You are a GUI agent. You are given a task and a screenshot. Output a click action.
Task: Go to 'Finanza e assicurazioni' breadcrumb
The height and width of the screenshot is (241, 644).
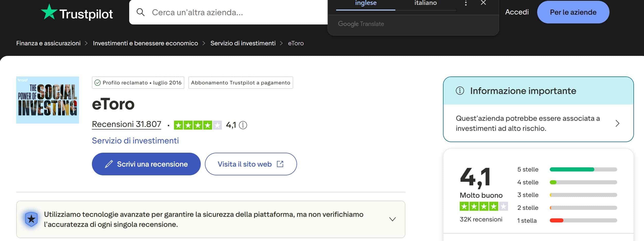[x=48, y=43]
